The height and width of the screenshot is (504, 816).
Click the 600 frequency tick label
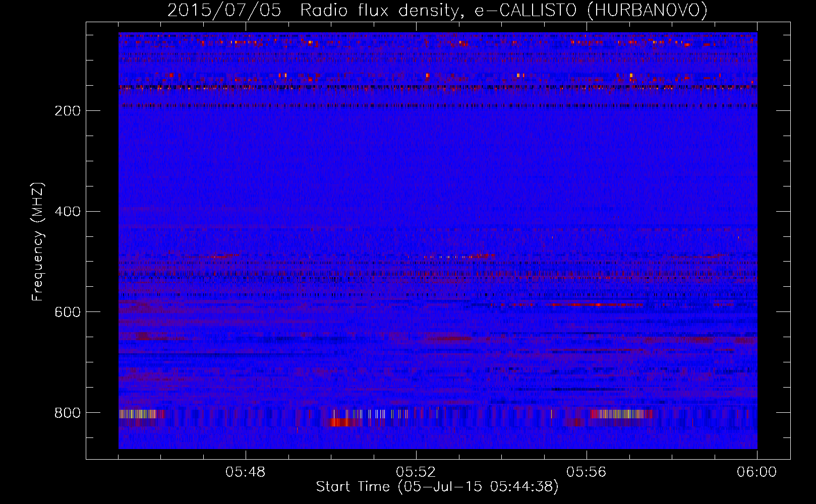[x=68, y=312]
